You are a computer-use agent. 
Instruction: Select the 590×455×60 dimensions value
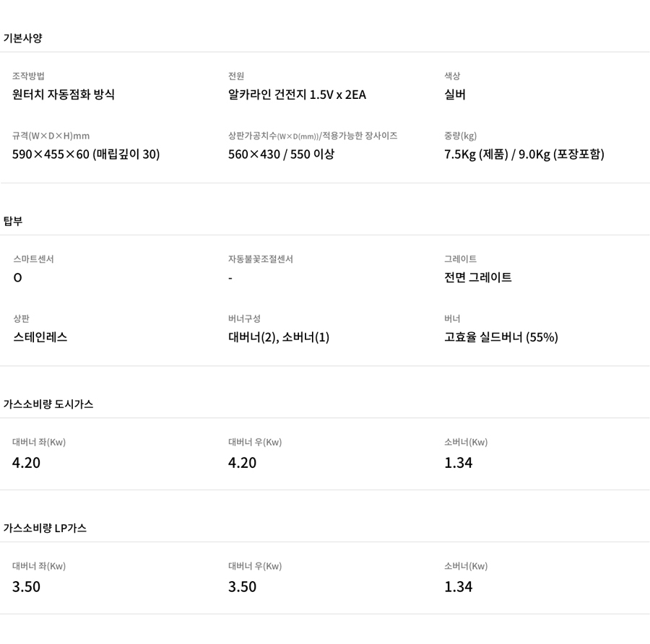point(51,155)
